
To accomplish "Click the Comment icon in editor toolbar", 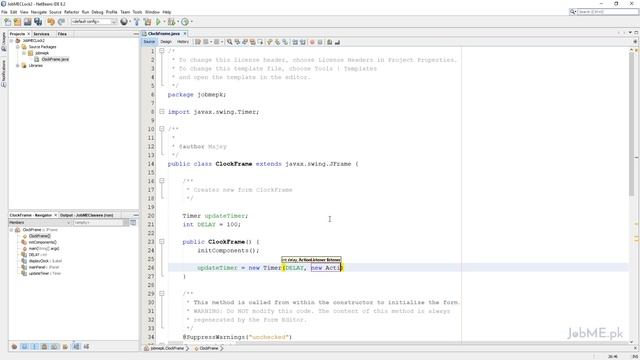I will (x=329, y=42).
